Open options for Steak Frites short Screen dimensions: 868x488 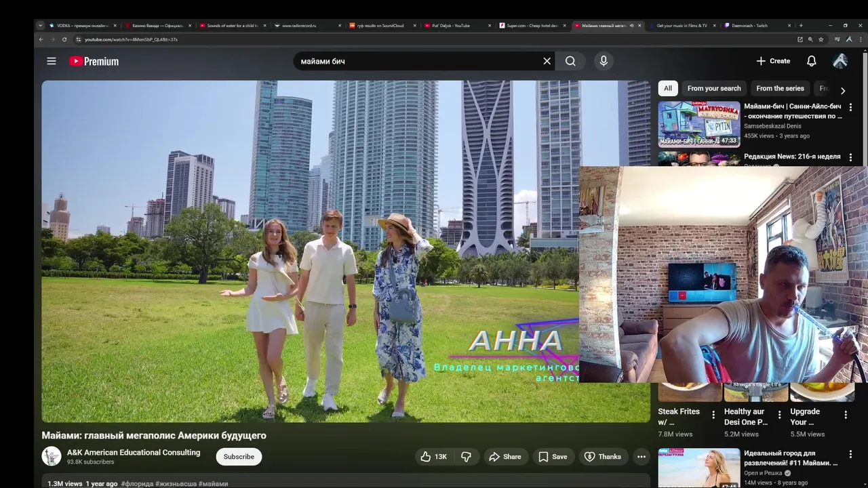(713, 415)
